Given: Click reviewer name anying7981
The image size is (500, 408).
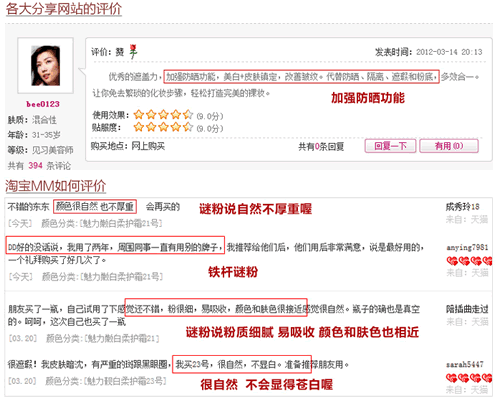Looking at the screenshot, I should click(x=467, y=247).
